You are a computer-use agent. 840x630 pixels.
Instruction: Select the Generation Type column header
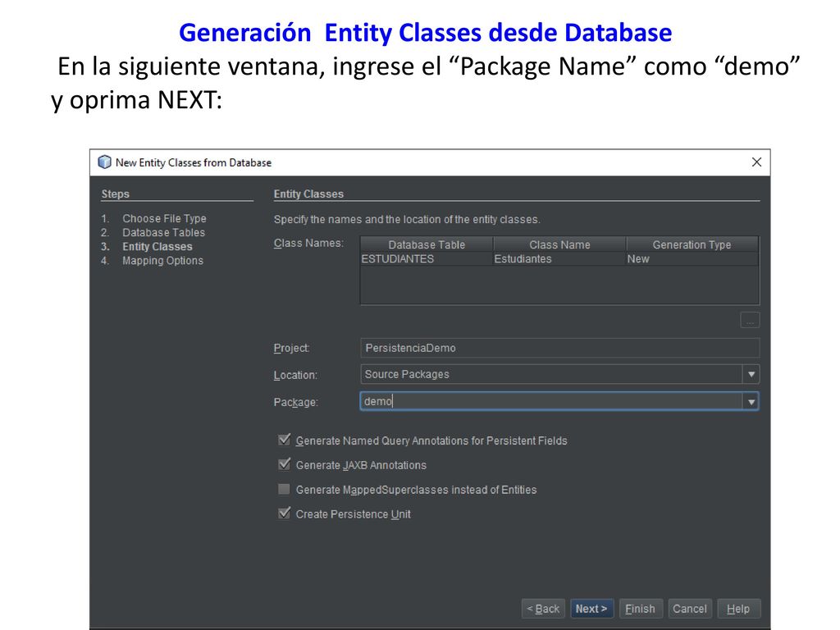point(692,244)
